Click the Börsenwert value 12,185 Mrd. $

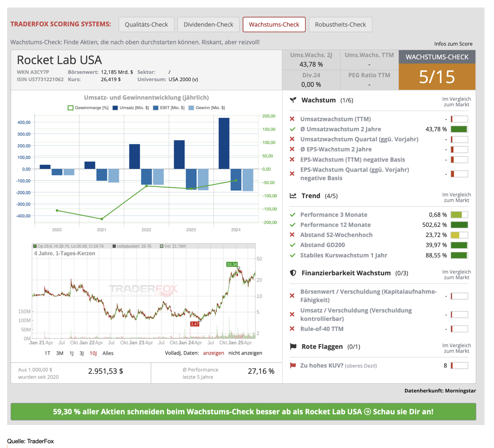click(117, 72)
